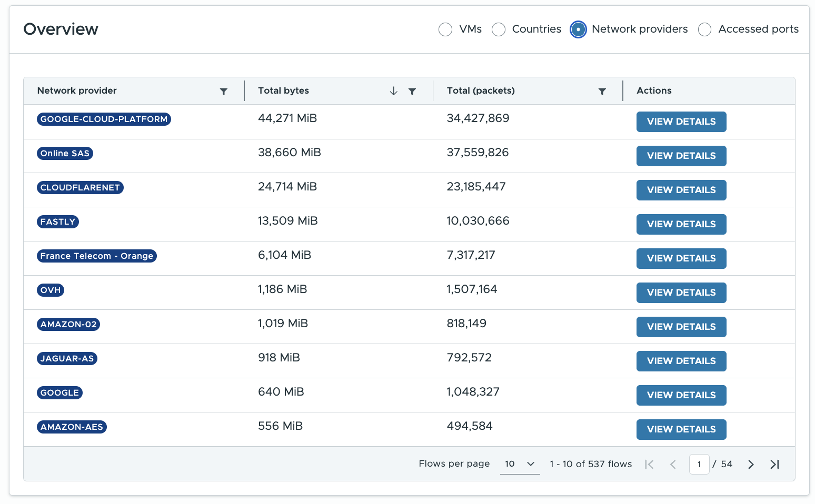The image size is (815, 504).
Task: Sort by Total bytes column header
Action: pyautogui.click(x=283, y=90)
